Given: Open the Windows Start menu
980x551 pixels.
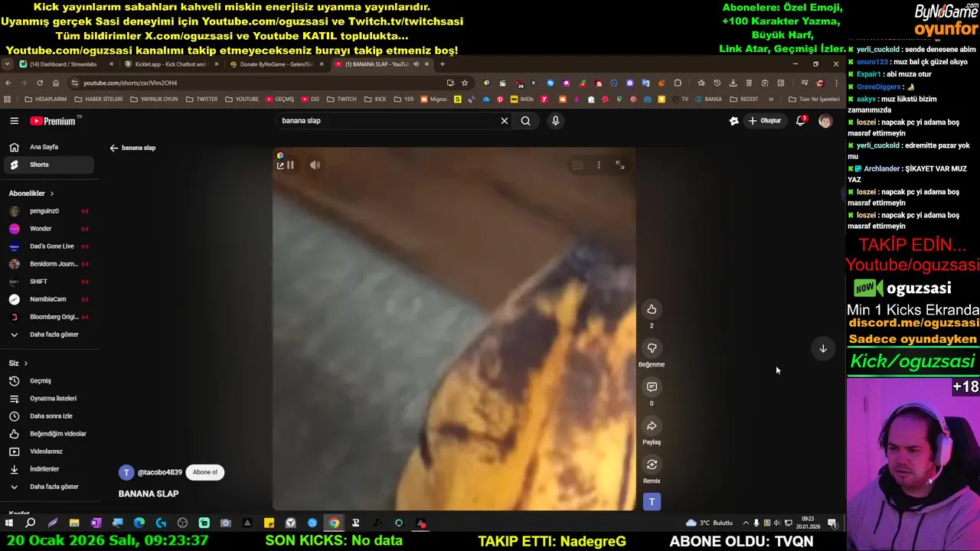Looking at the screenshot, I should [x=9, y=523].
